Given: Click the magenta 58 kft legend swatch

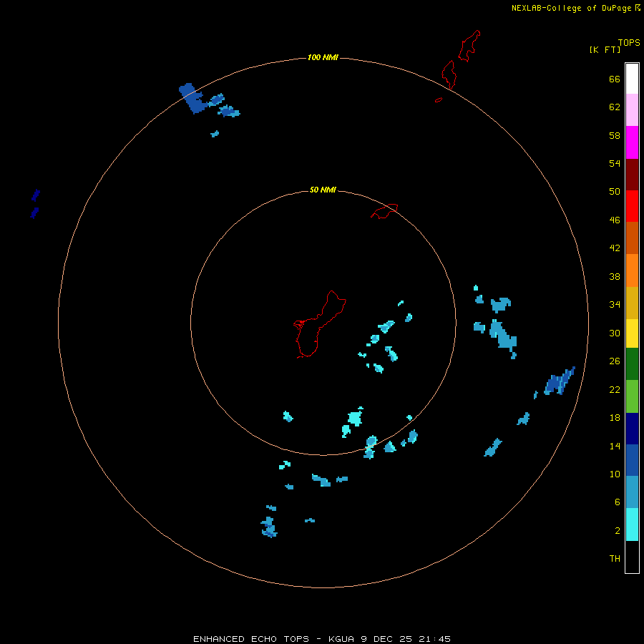Looking at the screenshot, I should [x=632, y=142].
